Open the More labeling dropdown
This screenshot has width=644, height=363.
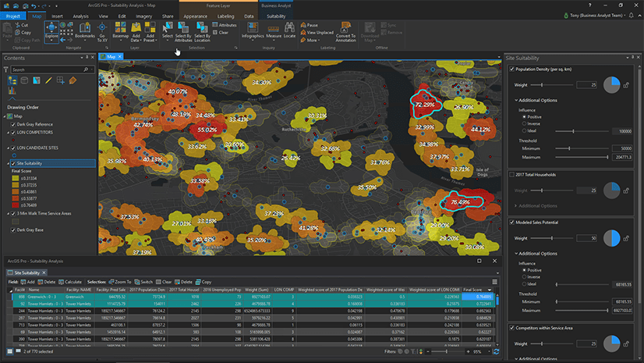(x=310, y=41)
